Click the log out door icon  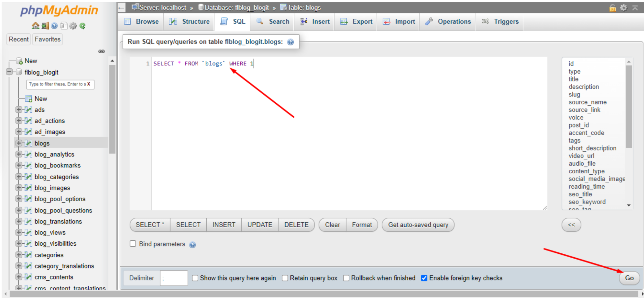[x=45, y=26]
